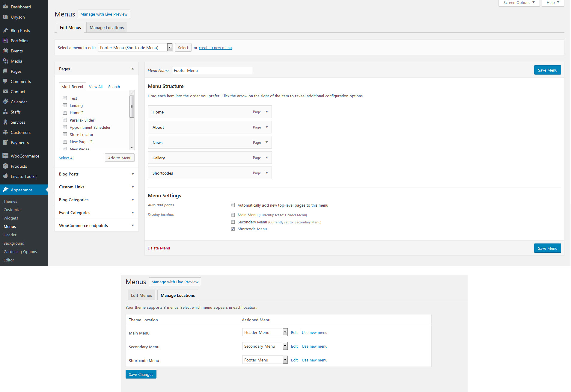Viewport: 571px width, 392px height.
Task: Click the Events calendar icon
Action: pos(5,51)
